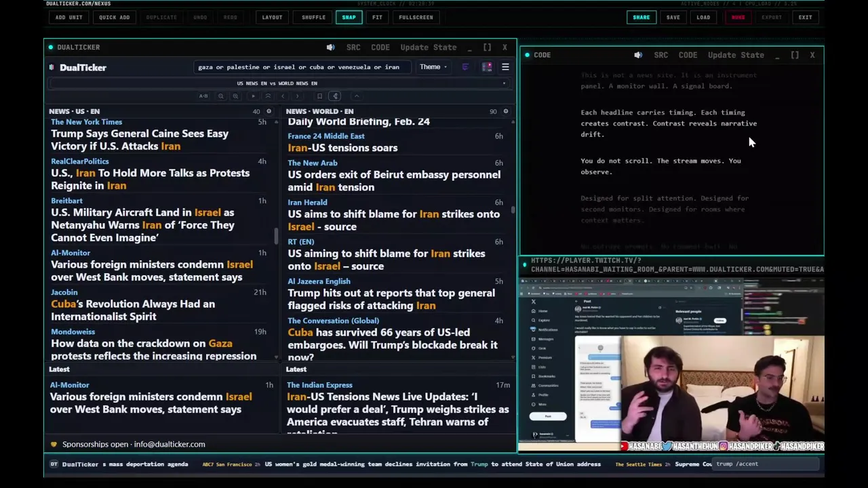868x488 pixels.
Task: Click Update State in DualTicker panel
Action: 429,47
